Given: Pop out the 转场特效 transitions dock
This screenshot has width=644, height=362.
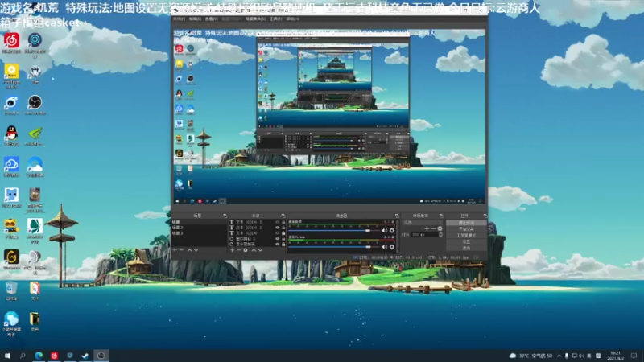Looking at the screenshot, I should [441, 216].
